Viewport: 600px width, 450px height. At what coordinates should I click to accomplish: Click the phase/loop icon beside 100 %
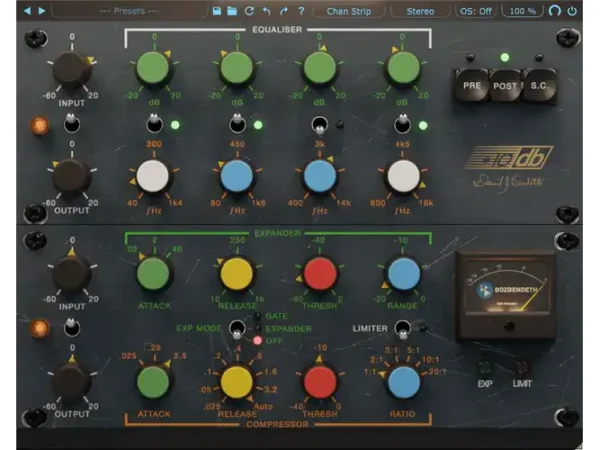[x=554, y=11]
